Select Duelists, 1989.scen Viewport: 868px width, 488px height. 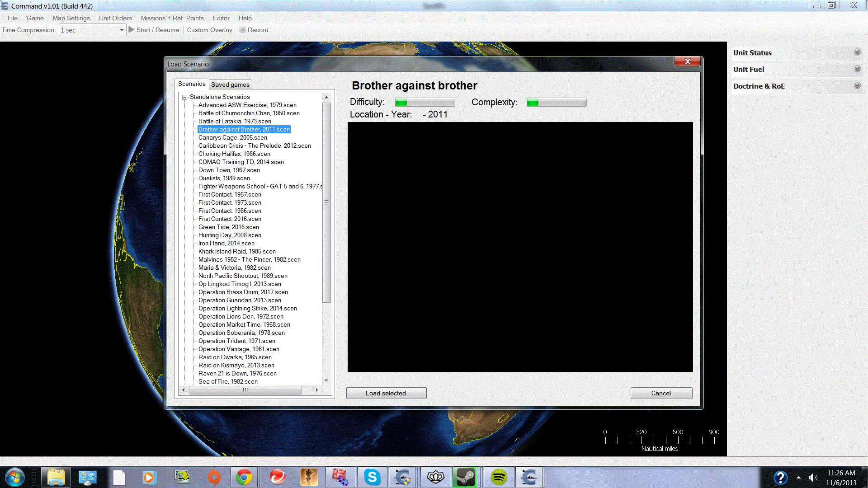[x=224, y=178]
